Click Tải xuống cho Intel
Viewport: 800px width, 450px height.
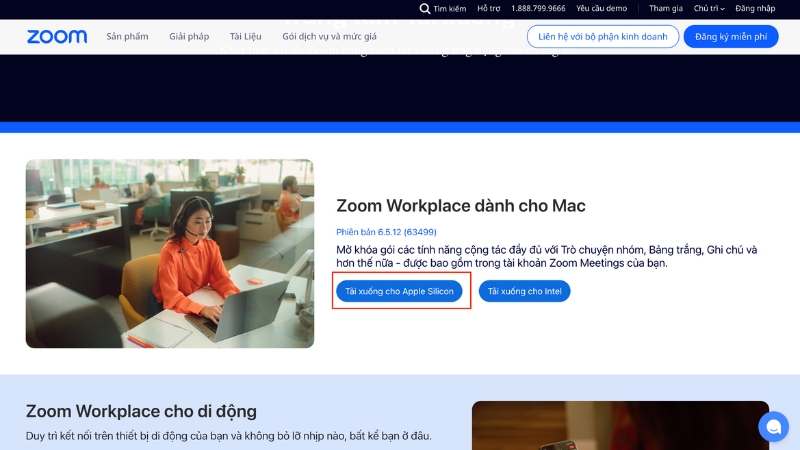[x=524, y=291]
